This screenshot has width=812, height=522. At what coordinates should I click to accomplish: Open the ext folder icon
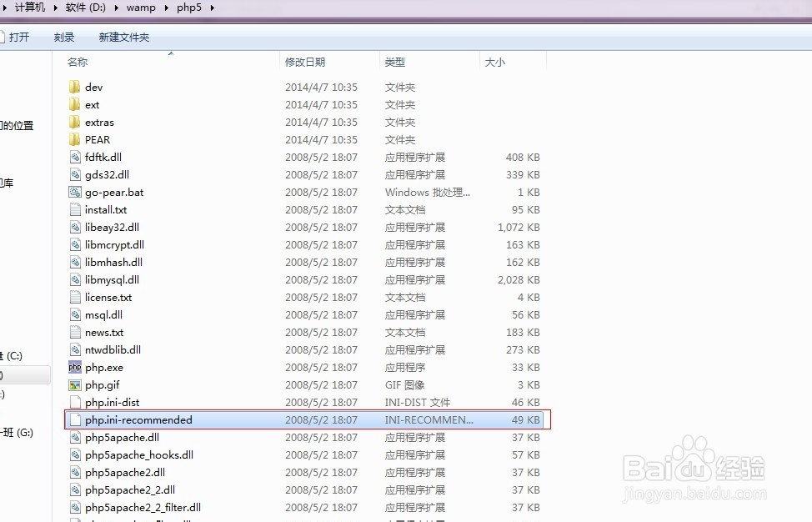tap(74, 104)
